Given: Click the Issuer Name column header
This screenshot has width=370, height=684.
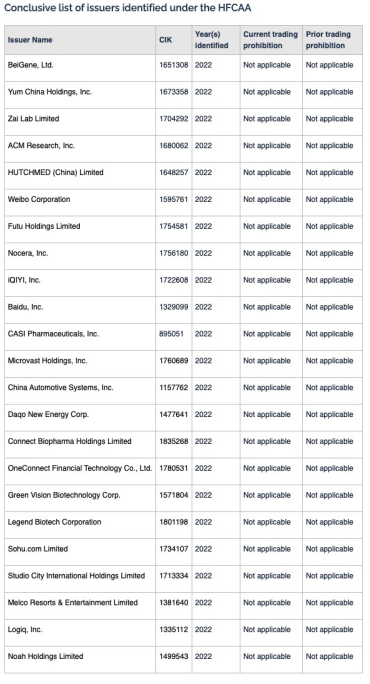Looking at the screenshot, I should [x=30, y=40].
